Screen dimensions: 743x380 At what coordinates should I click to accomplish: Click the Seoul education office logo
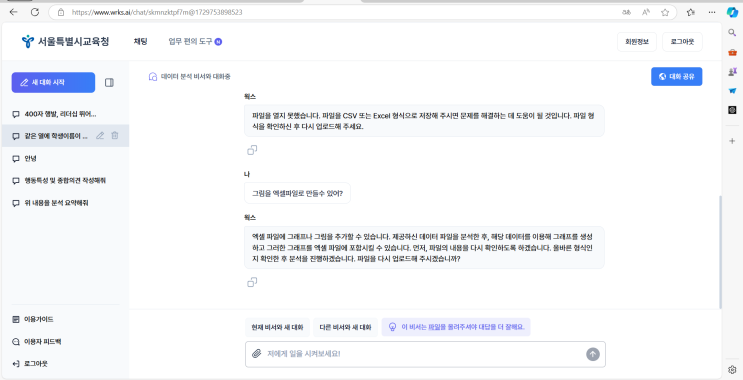65,42
